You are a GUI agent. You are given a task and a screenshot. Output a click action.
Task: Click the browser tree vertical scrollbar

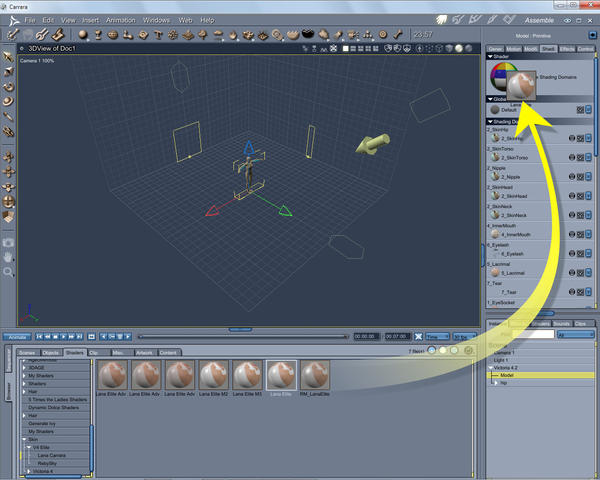92,448
